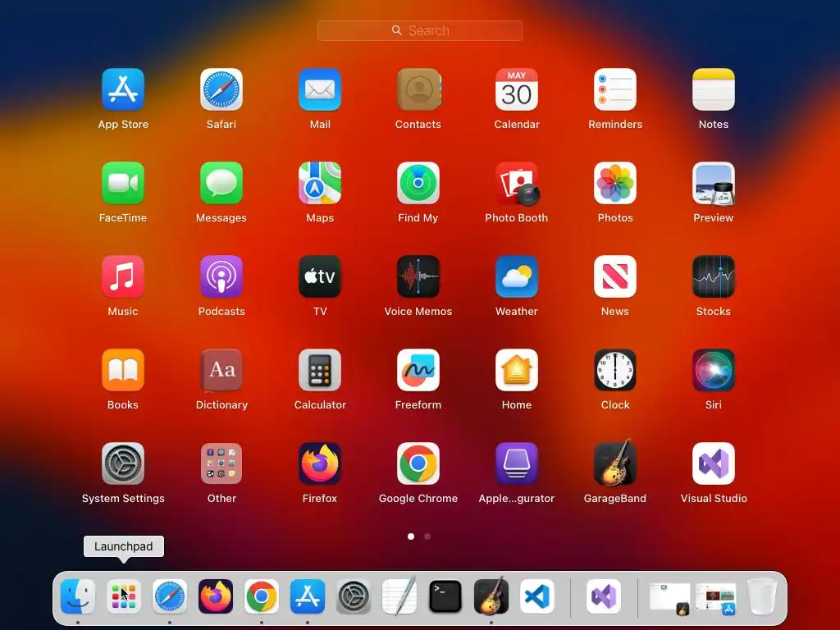The height and width of the screenshot is (630, 840).
Task: Open Finder in the Dock
Action: (78, 596)
